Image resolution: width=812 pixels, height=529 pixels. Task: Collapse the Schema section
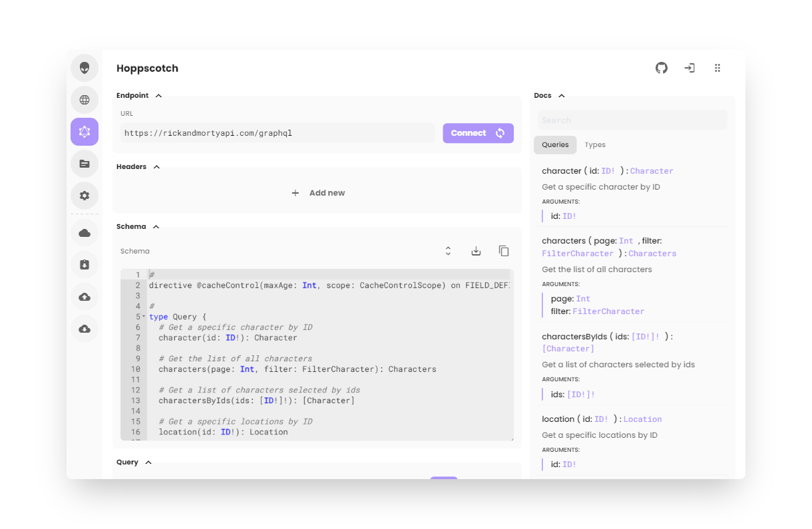[156, 227]
